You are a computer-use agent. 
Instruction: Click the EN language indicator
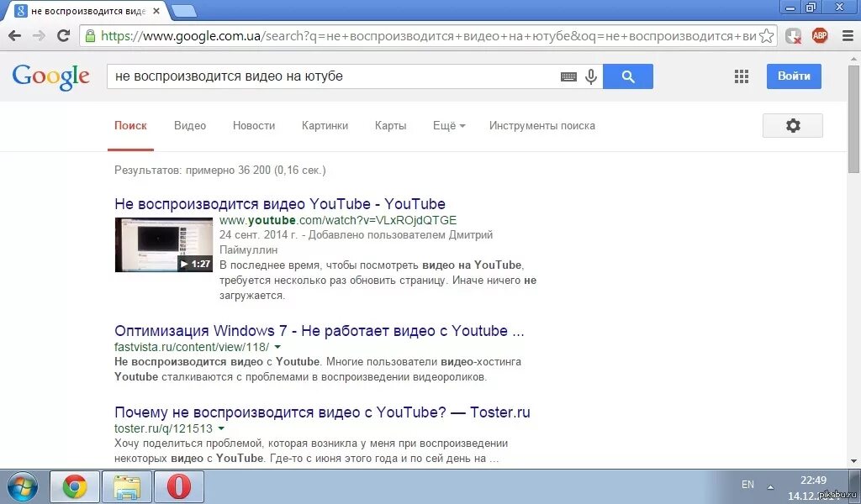click(x=747, y=485)
